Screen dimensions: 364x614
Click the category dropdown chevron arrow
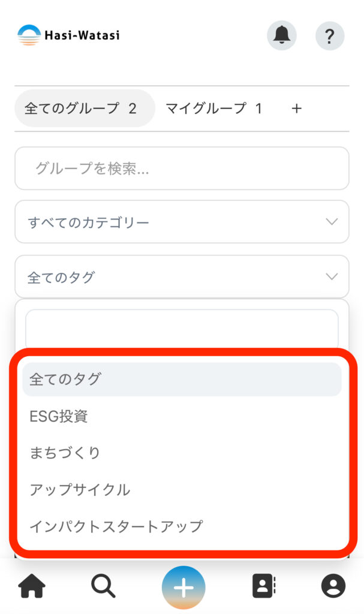coord(332,222)
